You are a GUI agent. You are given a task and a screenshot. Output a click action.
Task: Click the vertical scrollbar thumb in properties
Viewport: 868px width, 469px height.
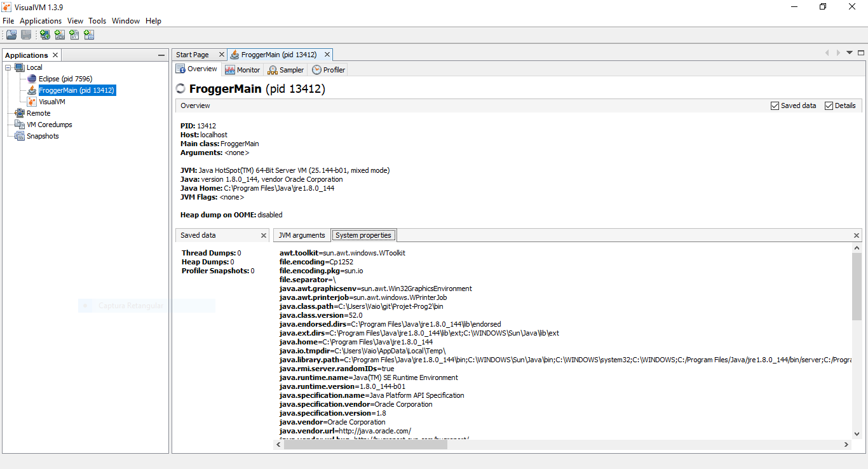(857, 286)
